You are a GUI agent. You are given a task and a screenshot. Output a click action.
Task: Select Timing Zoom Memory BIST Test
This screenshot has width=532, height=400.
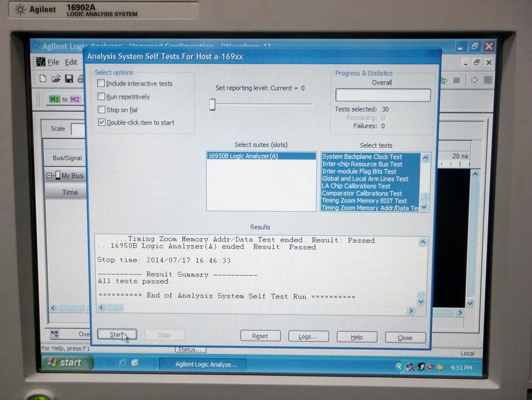pyautogui.click(x=371, y=200)
